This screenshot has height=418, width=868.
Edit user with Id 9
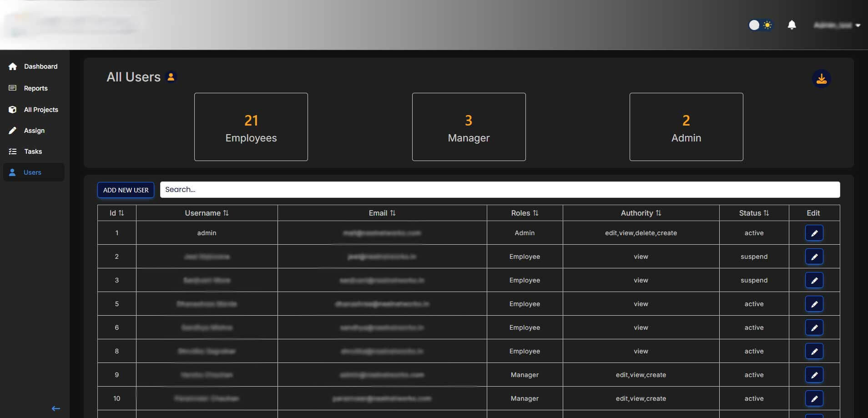click(x=814, y=375)
